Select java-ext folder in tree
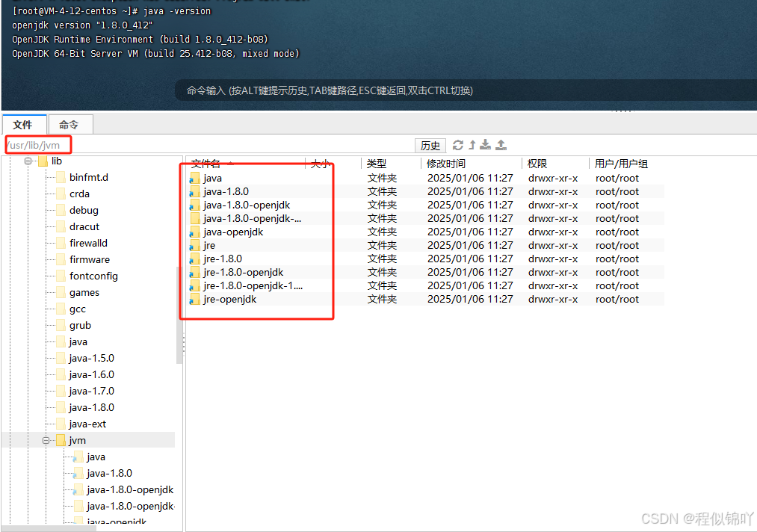The height and width of the screenshot is (532, 757). [87, 424]
